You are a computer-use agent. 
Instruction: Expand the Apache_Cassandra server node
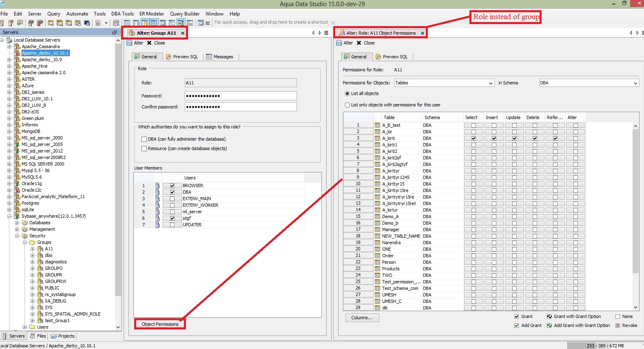pyautogui.click(x=9, y=46)
